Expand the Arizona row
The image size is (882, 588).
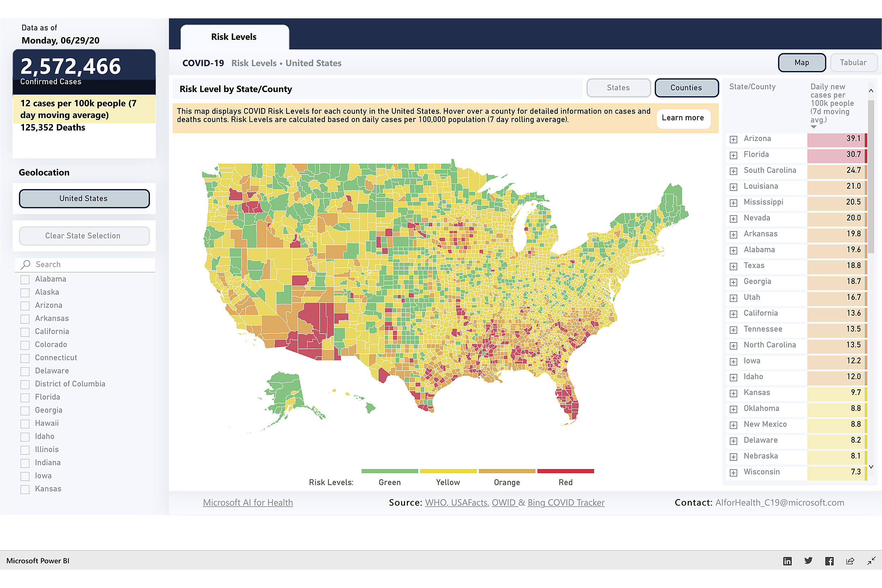coord(733,139)
